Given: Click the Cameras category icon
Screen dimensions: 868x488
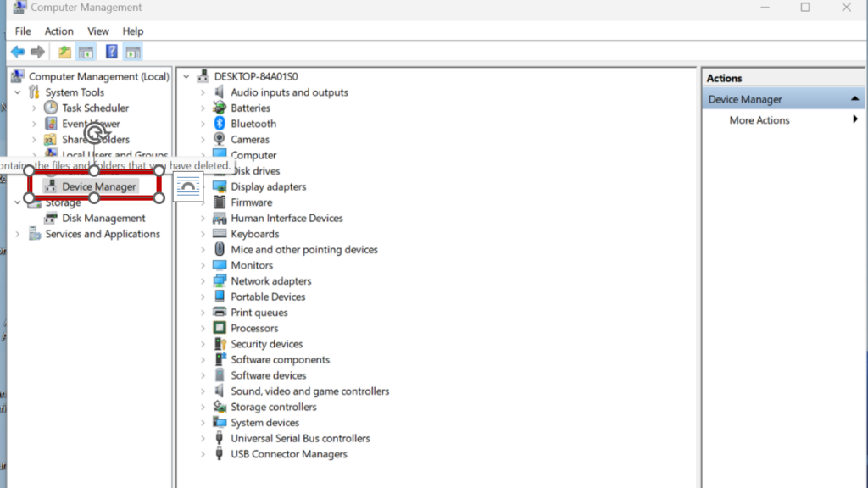Looking at the screenshot, I should click(220, 140).
